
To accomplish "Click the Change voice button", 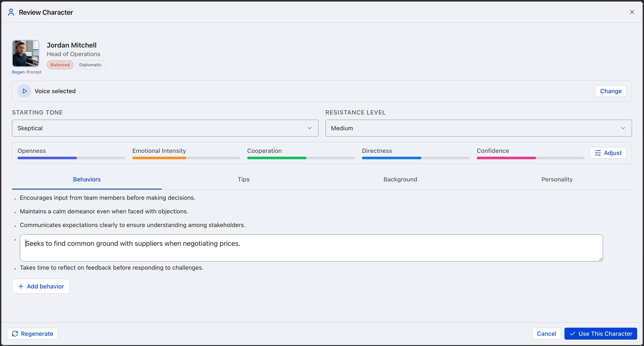I will (x=611, y=91).
